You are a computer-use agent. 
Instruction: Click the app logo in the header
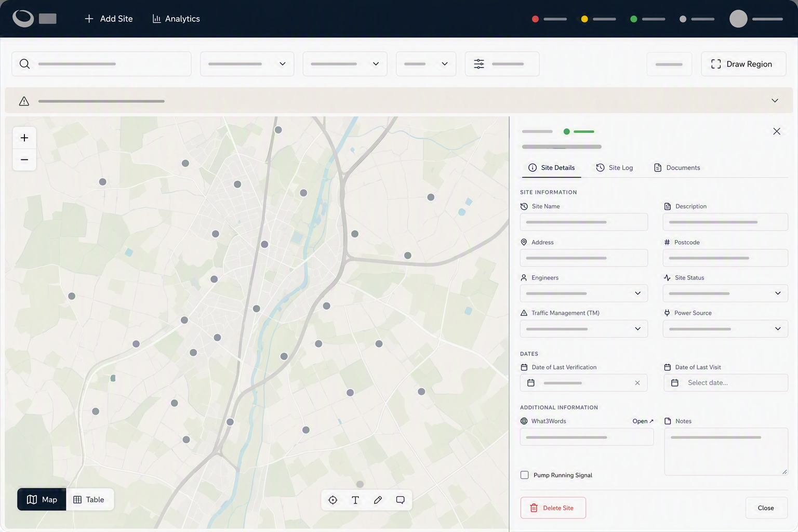pyautogui.click(x=23, y=19)
